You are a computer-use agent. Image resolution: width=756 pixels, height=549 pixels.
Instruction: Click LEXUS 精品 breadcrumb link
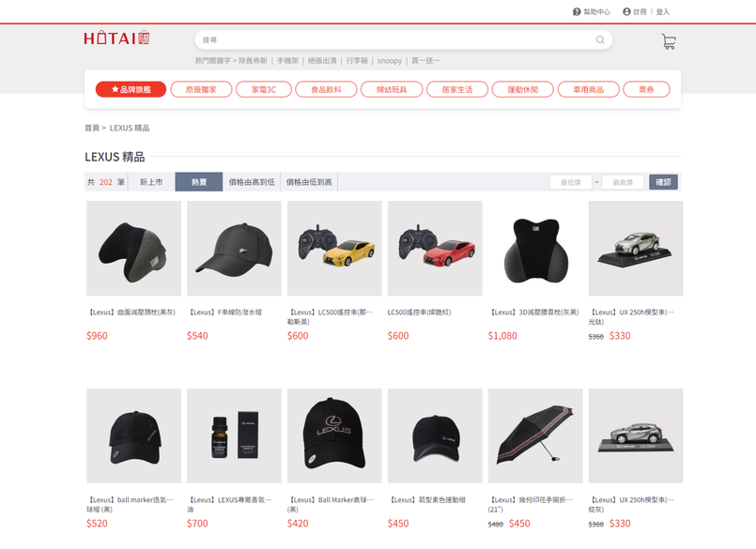pyautogui.click(x=130, y=128)
